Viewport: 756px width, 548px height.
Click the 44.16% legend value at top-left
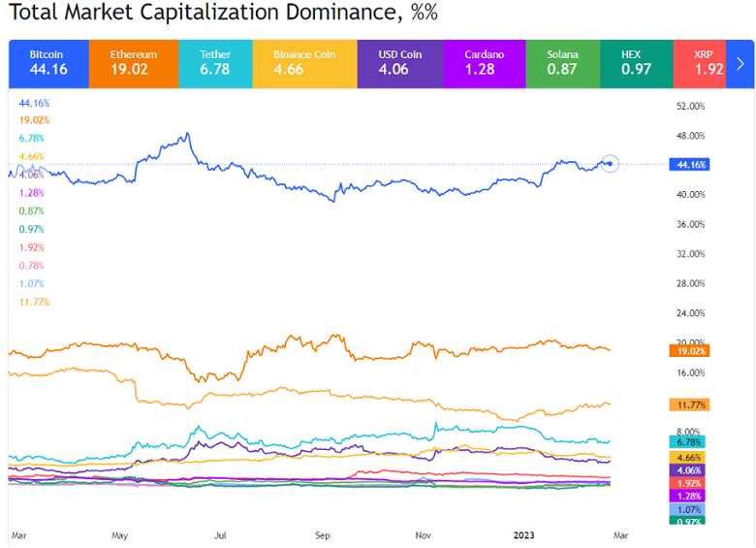tap(34, 102)
